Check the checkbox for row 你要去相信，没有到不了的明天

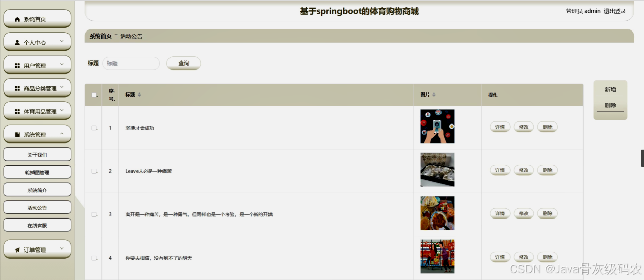(x=94, y=258)
